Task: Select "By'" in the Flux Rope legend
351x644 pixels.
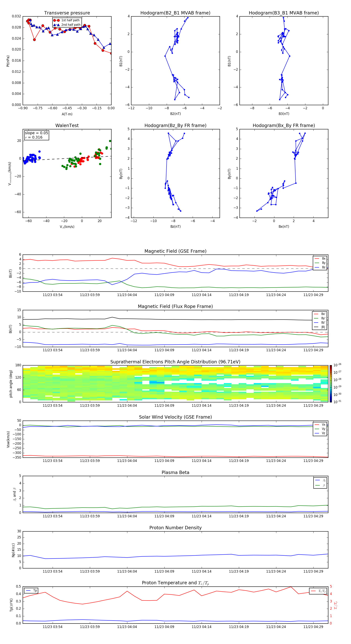Action: (x=320, y=318)
